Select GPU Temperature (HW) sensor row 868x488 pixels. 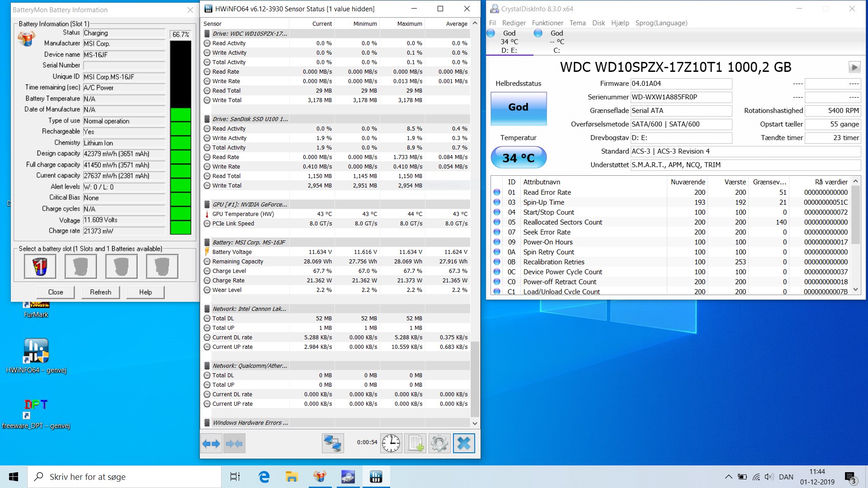coord(336,214)
